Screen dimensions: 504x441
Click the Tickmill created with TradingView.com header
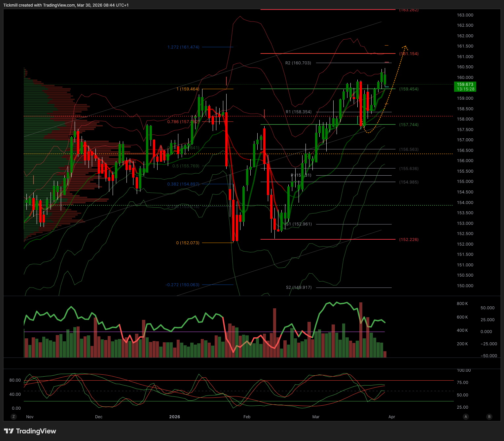click(66, 5)
